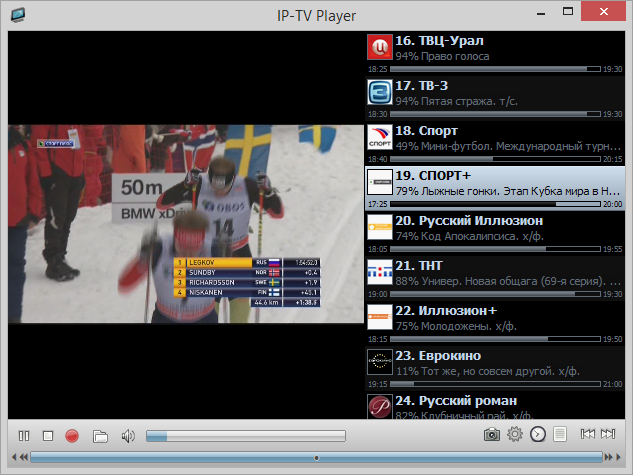
Task: Open settings via the gear icon
Action: tap(515, 434)
